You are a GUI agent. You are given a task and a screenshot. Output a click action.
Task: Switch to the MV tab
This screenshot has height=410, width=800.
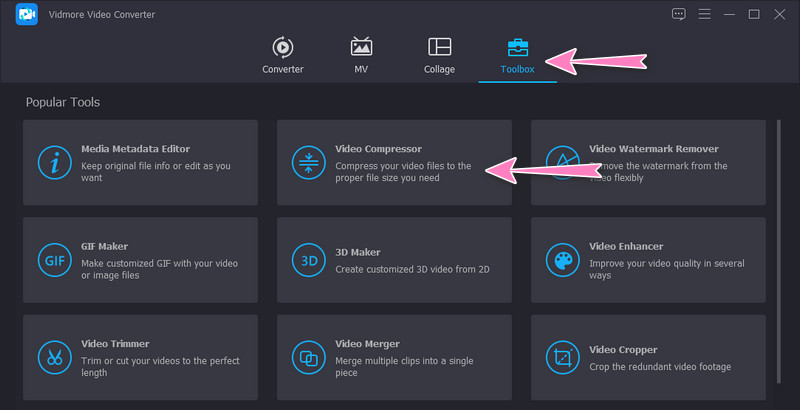click(361, 55)
